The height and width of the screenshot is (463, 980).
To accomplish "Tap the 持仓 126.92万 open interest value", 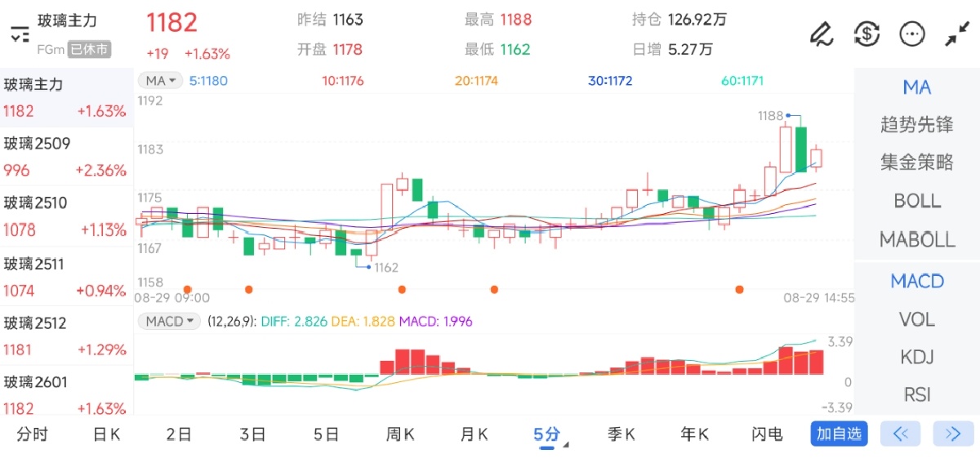I will click(x=679, y=20).
